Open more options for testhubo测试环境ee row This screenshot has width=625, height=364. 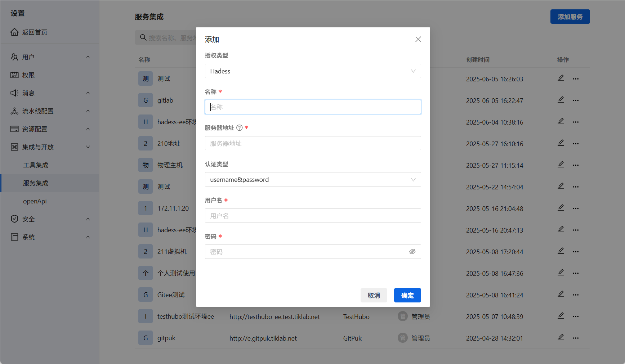coord(576,316)
